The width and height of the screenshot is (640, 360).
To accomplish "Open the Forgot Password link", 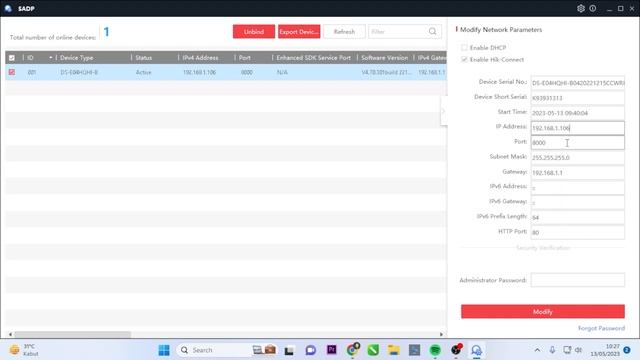I will pyautogui.click(x=601, y=328).
